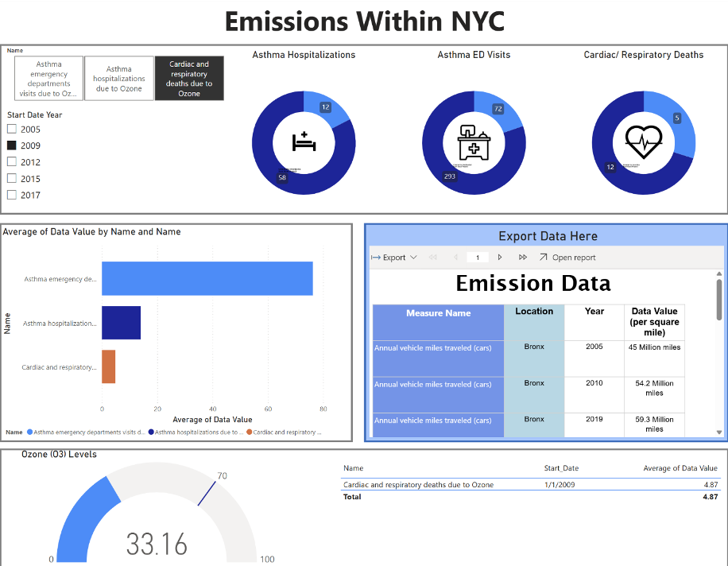Viewport: 728px width, 566px height.
Task: Click the dark blue Asthma hospitalization bar
Action: (121, 323)
